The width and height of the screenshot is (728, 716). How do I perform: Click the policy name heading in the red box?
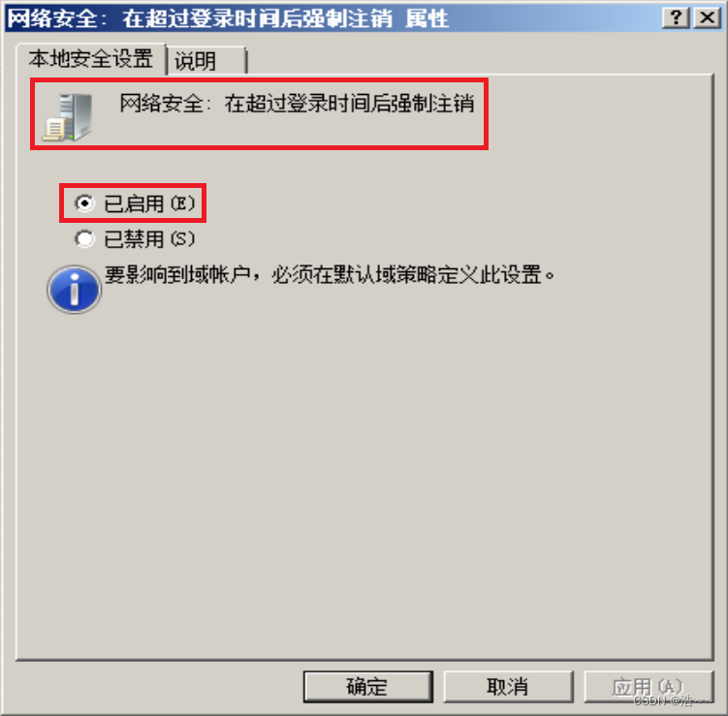pos(298,103)
